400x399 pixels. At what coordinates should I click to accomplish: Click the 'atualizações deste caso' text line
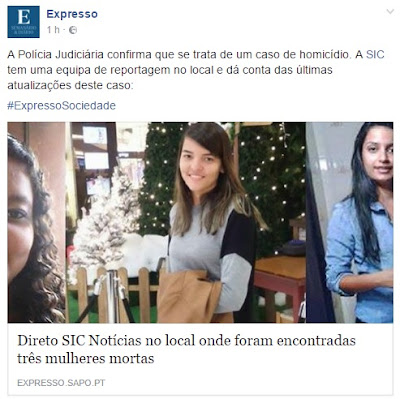pos(70,85)
